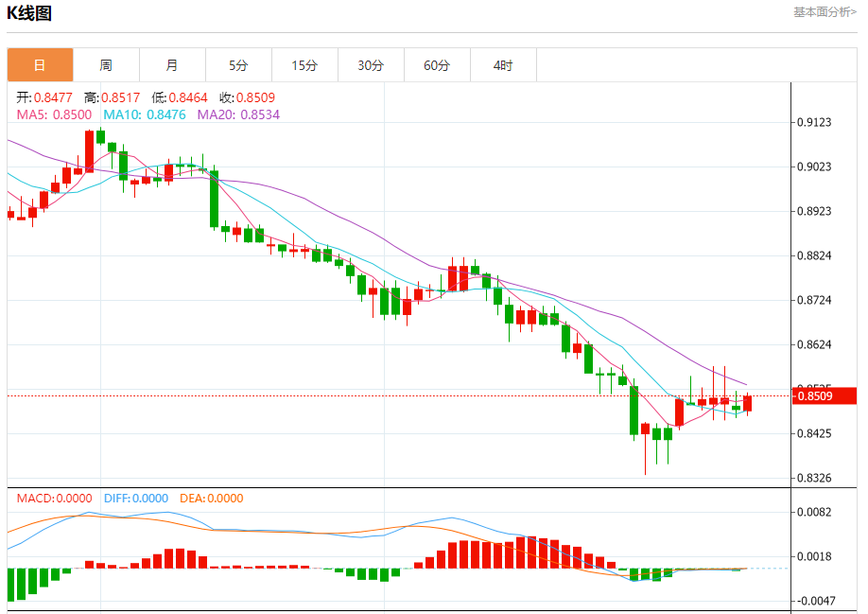Click the red 0.8509 current price tag
This screenshot has width=868, height=614.
(825, 395)
